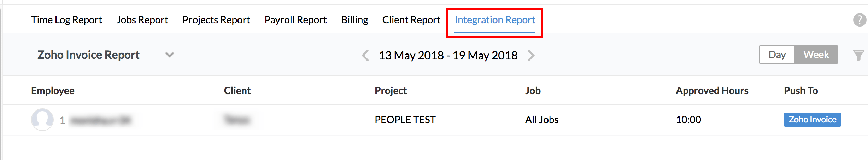Go to next week with right arrow

click(531, 55)
